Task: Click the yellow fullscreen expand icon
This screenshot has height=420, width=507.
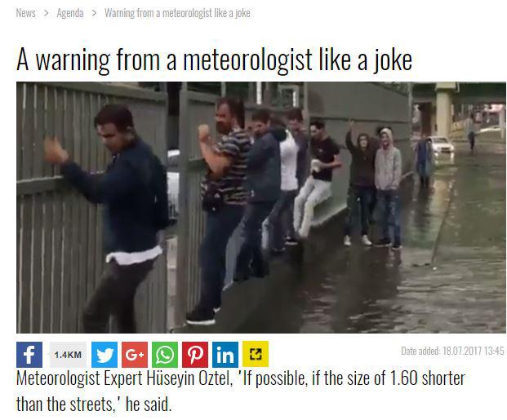Action: coord(256,355)
